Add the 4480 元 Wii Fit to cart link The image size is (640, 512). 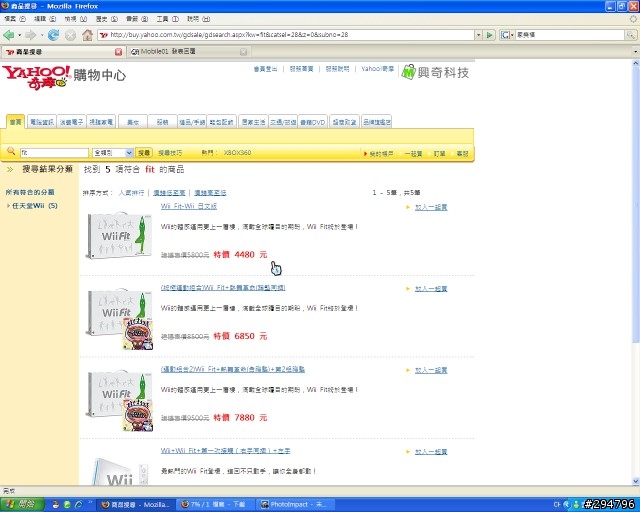pyautogui.click(x=431, y=207)
